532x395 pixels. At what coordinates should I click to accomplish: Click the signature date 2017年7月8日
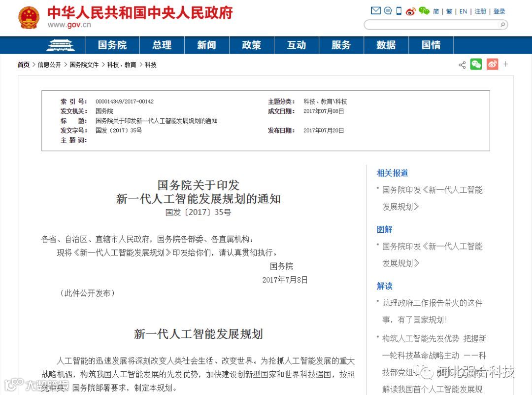coord(285,280)
